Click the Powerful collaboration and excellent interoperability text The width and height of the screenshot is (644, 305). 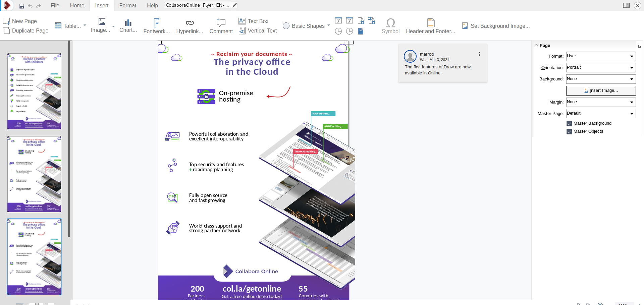pos(219,136)
